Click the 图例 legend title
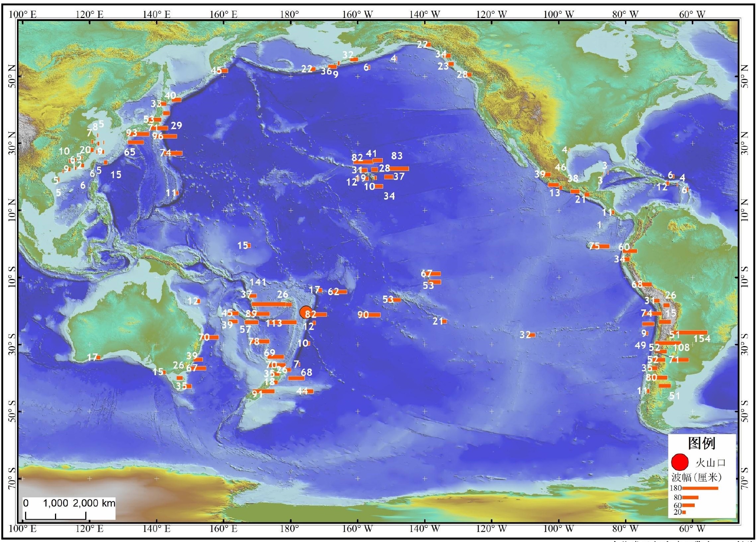 coord(701,443)
